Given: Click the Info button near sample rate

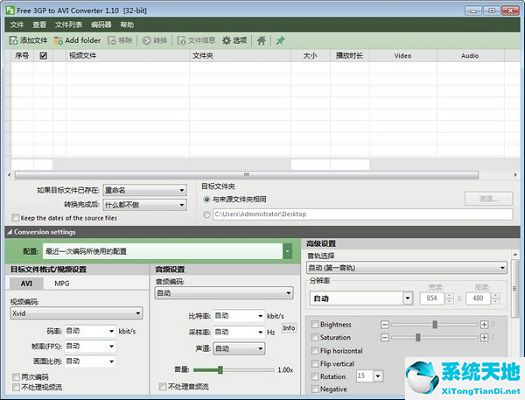Looking at the screenshot, I should pos(289,328).
